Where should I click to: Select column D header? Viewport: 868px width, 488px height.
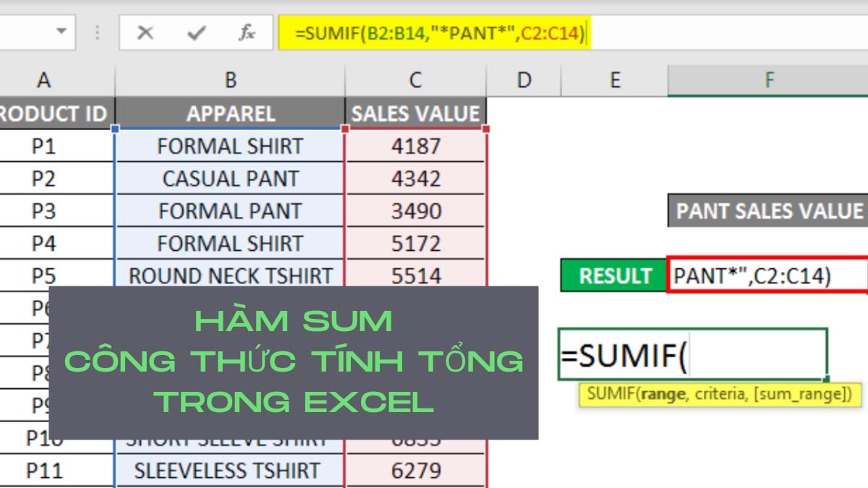point(524,80)
